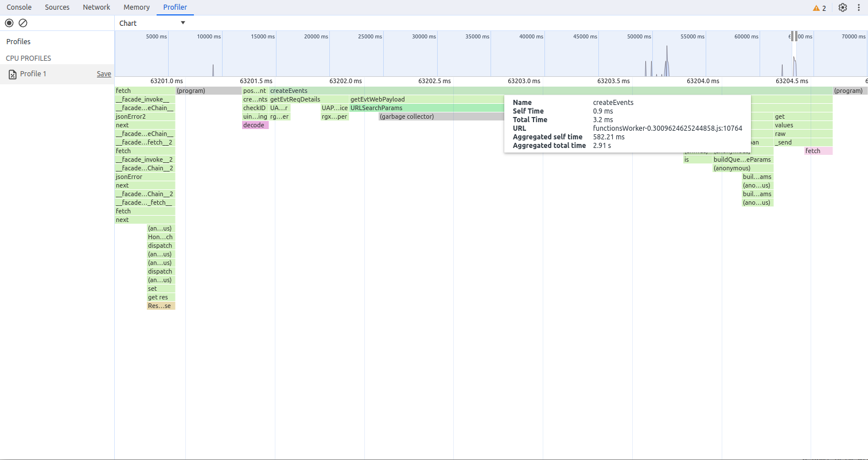Open DevTools settings via the gear icon
Image resolution: width=868 pixels, height=460 pixels.
click(x=842, y=7)
